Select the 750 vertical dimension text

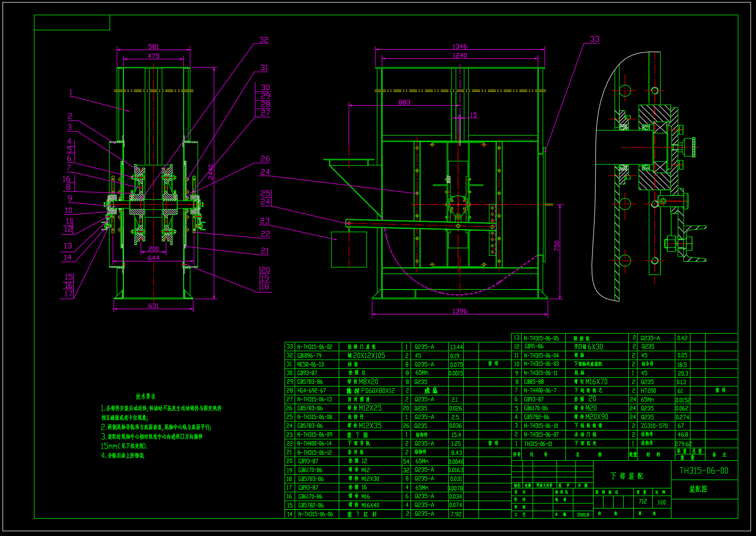[557, 245]
